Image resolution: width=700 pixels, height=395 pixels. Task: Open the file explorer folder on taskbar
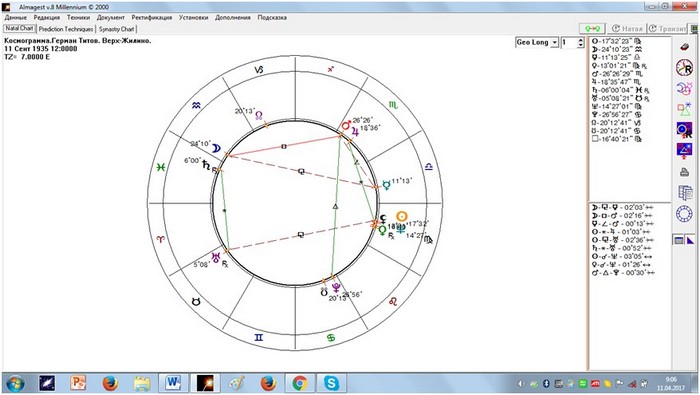(142, 383)
